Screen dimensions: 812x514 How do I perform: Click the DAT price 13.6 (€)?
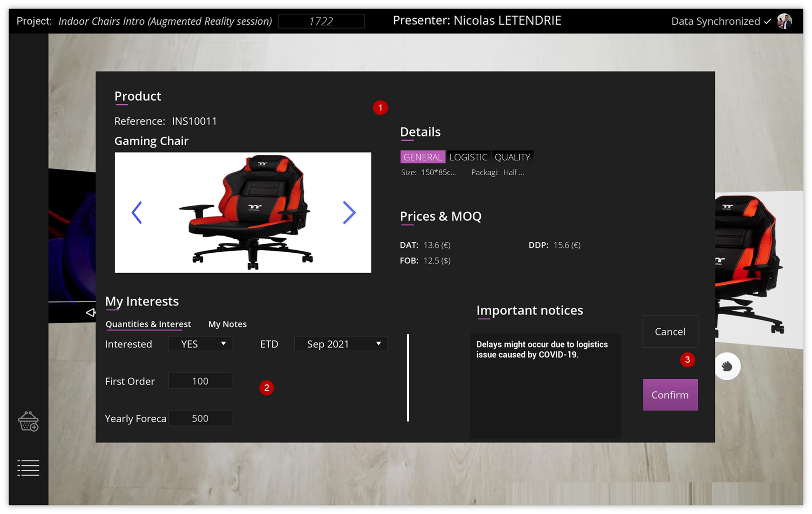pyautogui.click(x=437, y=245)
